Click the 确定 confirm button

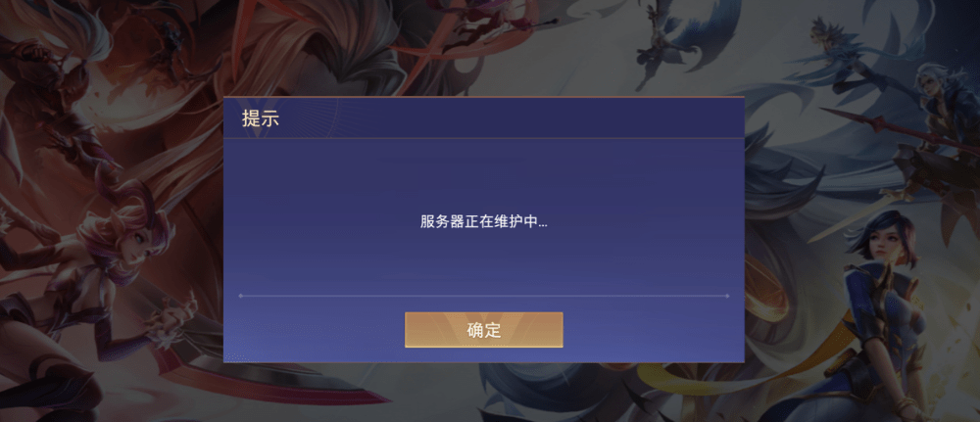pos(484,330)
